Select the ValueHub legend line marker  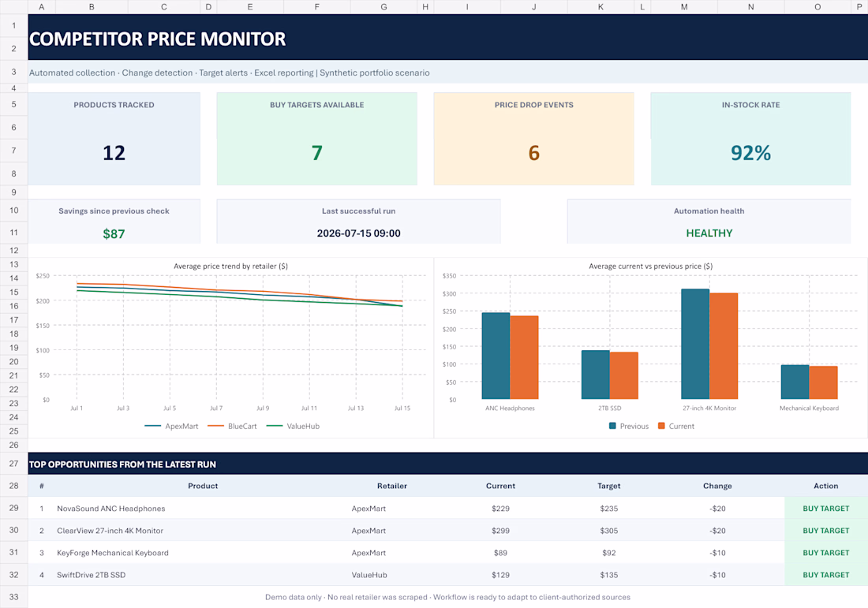click(274, 426)
